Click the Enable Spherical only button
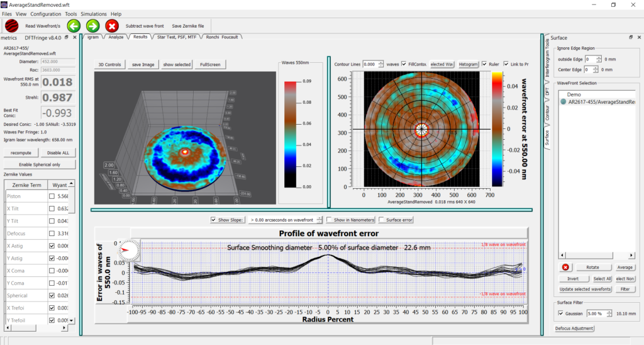Image resolution: width=644 pixels, height=345 pixels. coord(40,164)
